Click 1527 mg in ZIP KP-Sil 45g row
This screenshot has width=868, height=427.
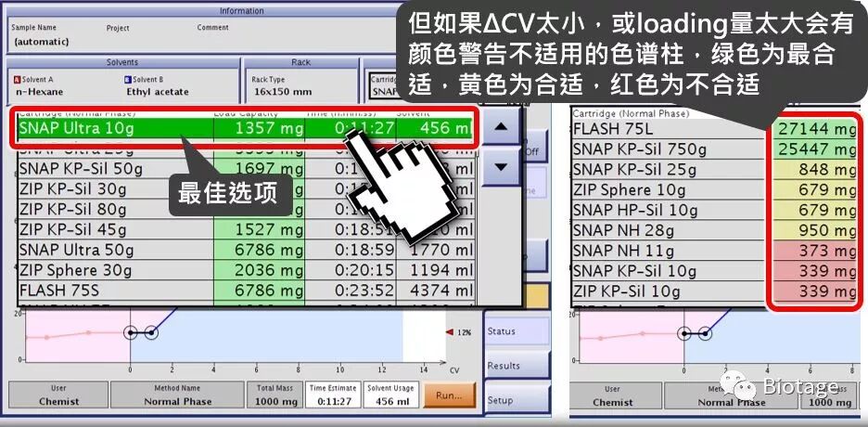pos(259,230)
